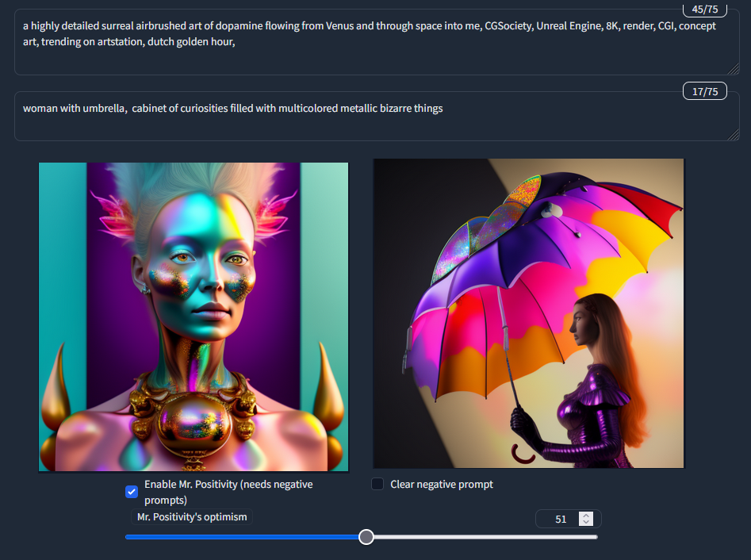Click the Mr. Positivity's optimism label
751x560 pixels.
click(192, 517)
